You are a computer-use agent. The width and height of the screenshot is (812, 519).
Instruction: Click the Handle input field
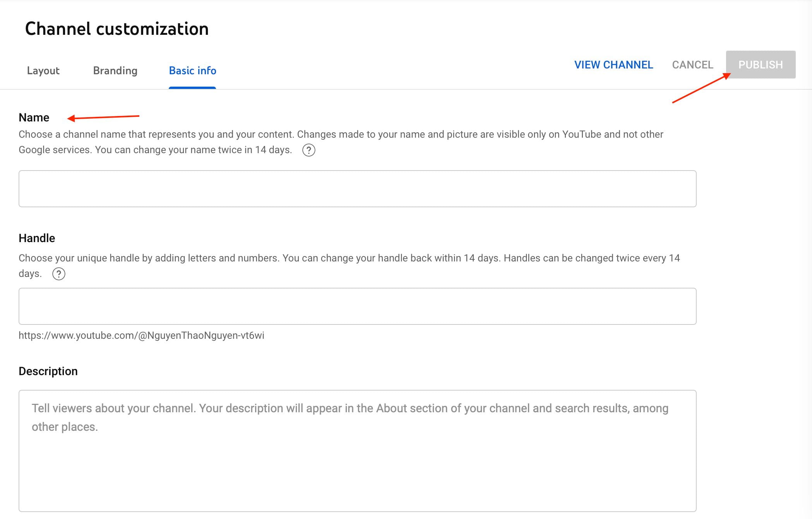358,306
